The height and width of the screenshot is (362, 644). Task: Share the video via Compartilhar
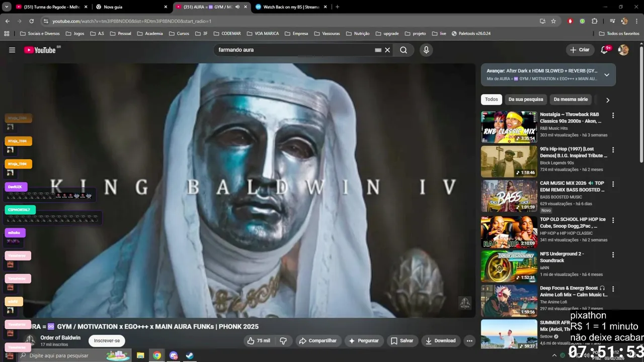click(x=317, y=340)
